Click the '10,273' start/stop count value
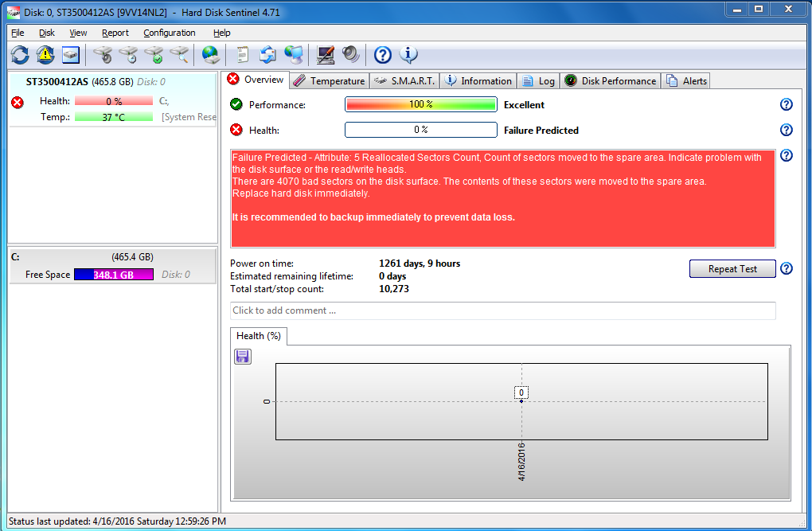Screen dimensions: 812x531 (x=393, y=289)
